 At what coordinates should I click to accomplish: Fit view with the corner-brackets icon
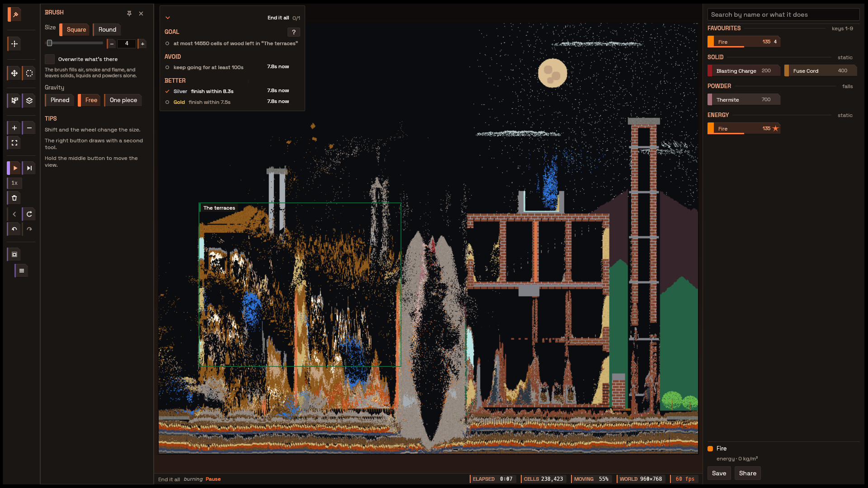click(14, 143)
